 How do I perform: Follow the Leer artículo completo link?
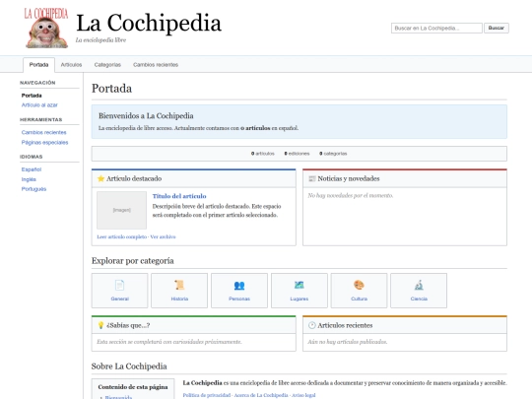tap(122, 236)
